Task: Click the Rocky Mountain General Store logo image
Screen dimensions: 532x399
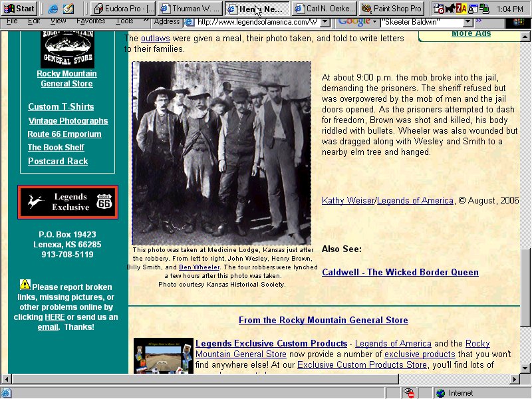Action: coord(68,49)
